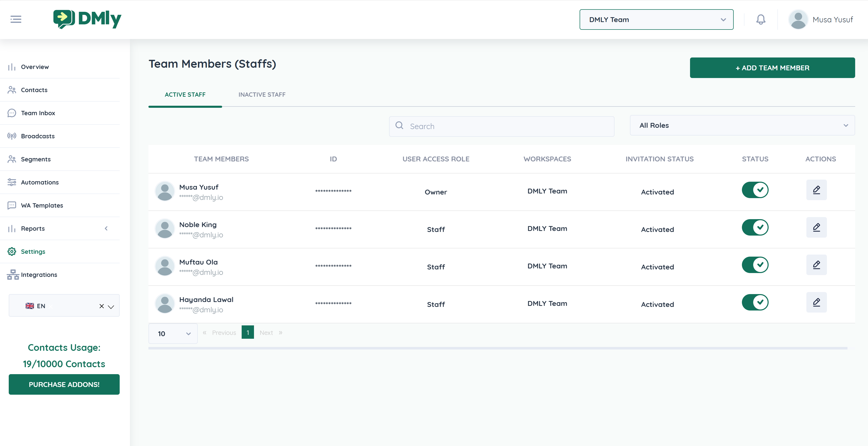This screenshot has height=446, width=868.
Task: Select the Active Staff tab
Action: tap(185, 95)
